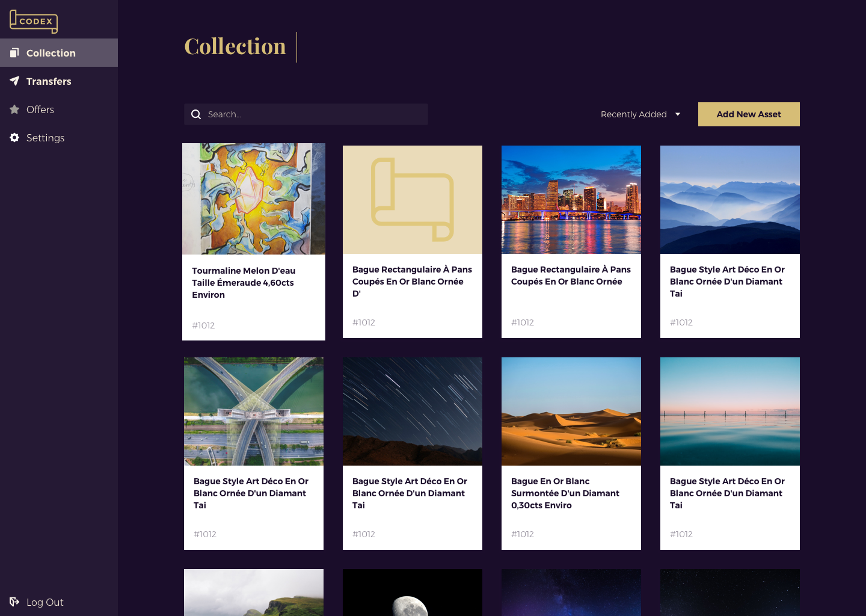The width and height of the screenshot is (866, 616).
Task: Open the green cliffs thumbnail in bottom row
Action: tap(254, 593)
